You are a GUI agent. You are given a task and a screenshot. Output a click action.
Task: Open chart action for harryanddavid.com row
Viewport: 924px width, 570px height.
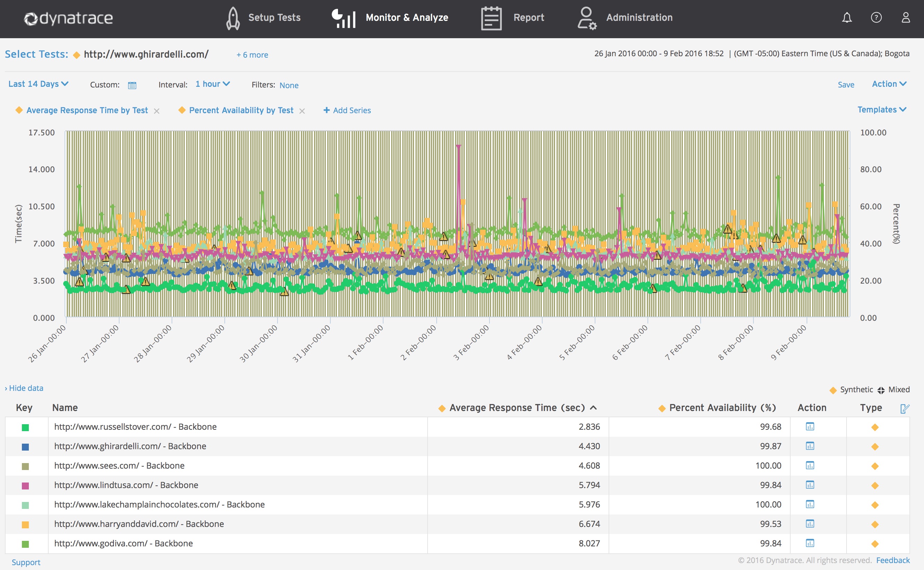point(810,524)
